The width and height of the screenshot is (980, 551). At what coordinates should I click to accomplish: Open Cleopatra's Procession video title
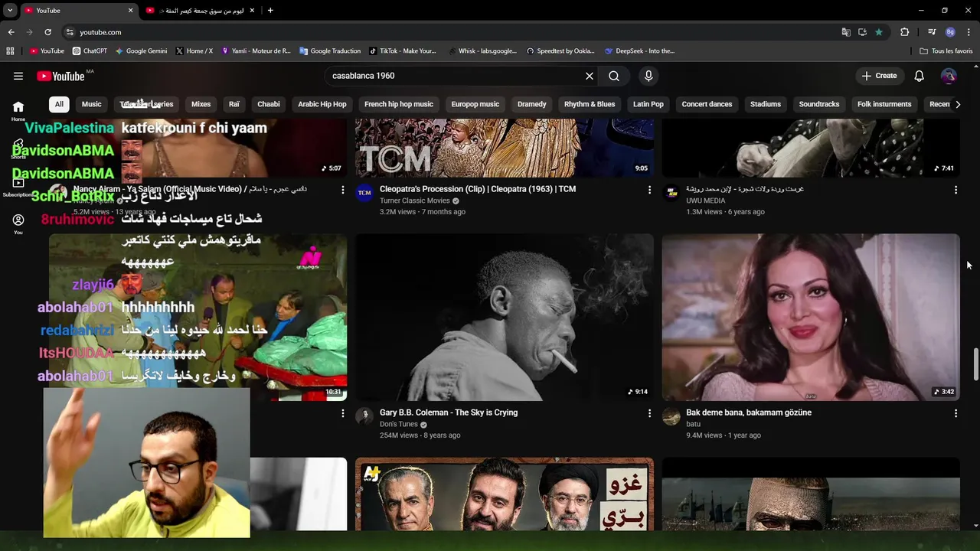(x=478, y=189)
